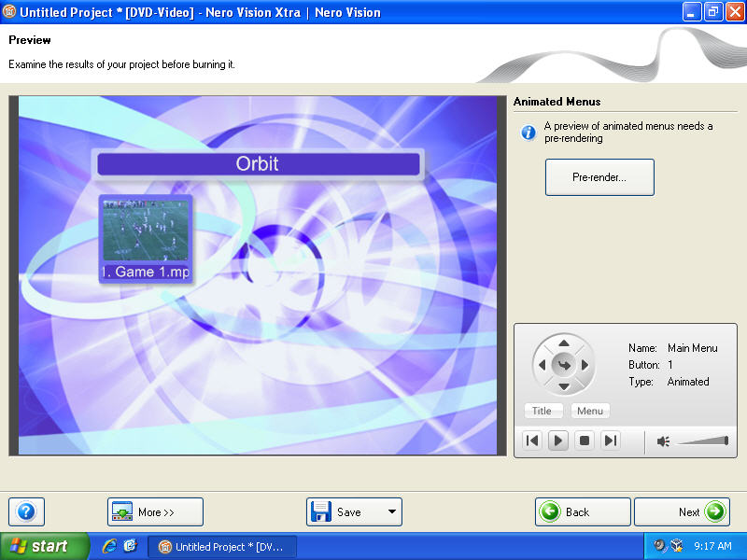Image resolution: width=747 pixels, height=560 pixels.
Task: Click the Orbit menu title bar
Action: (x=259, y=164)
